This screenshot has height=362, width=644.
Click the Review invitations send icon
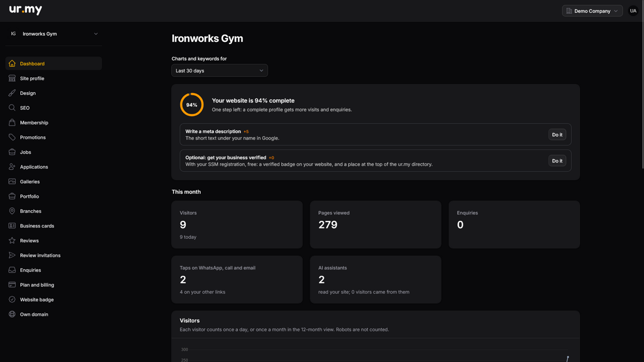tap(12, 255)
